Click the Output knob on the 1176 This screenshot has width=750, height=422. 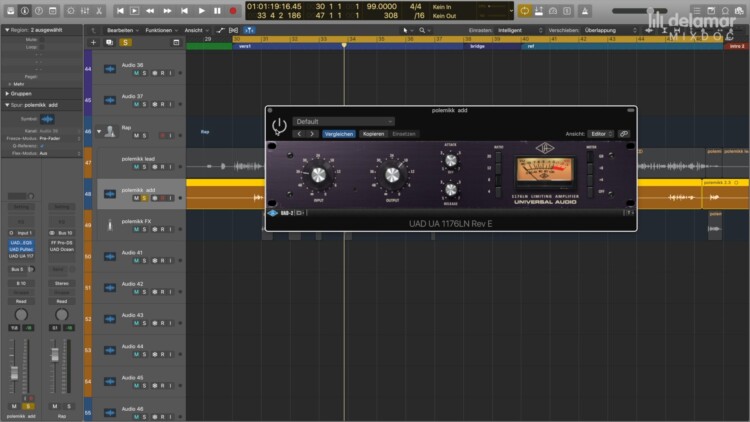[x=392, y=175]
